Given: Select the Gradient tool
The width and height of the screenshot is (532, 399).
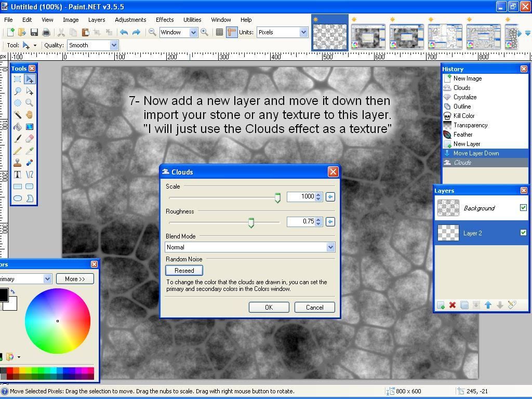Looking at the screenshot, I should pyautogui.click(x=30, y=127).
